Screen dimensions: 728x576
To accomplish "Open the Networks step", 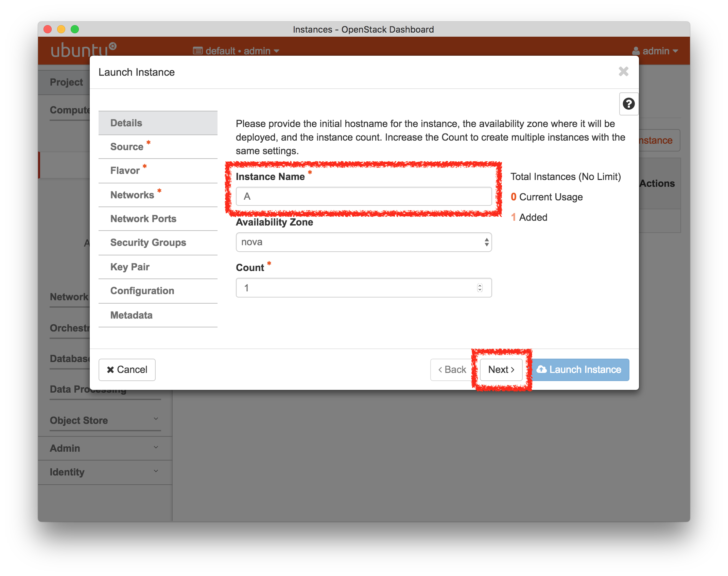I will click(x=158, y=195).
